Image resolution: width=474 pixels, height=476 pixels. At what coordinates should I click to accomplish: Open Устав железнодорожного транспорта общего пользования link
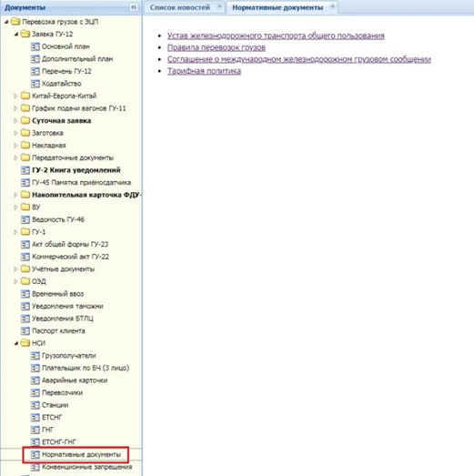click(276, 35)
